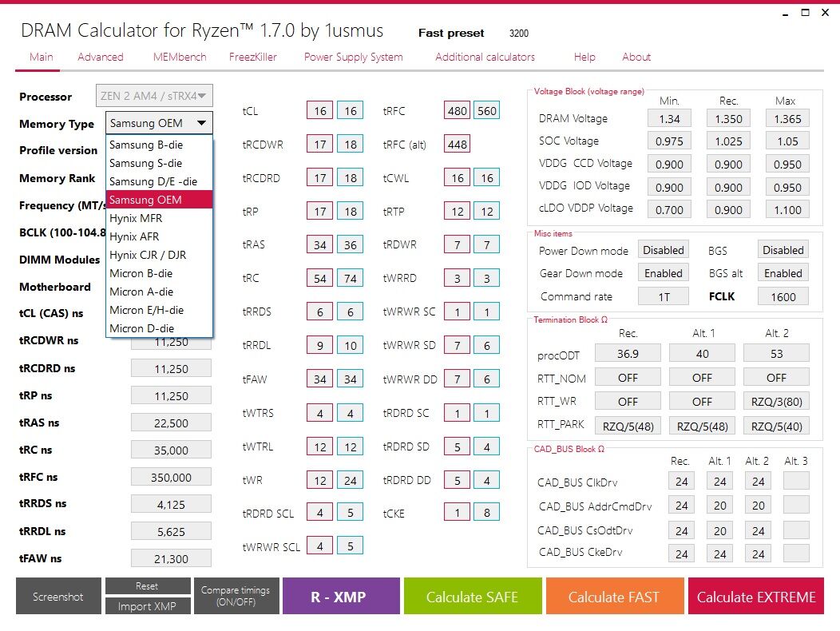Click the empty CAD_BUS CkeDrv Alt. 3 box

[x=796, y=554]
